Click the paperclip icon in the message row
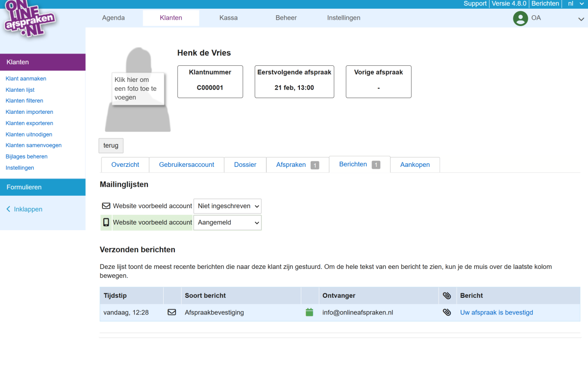 (x=447, y=312)
